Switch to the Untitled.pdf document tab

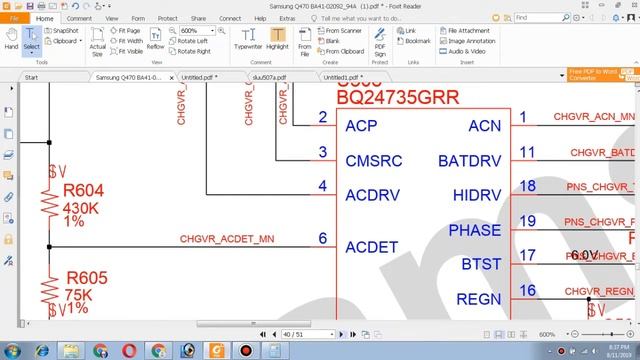(x=199, y=77)
